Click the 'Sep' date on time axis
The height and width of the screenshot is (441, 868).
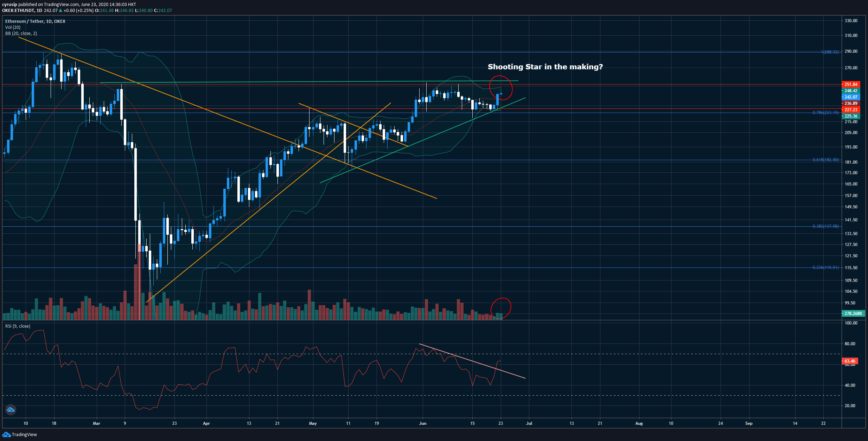click(749, 423)
